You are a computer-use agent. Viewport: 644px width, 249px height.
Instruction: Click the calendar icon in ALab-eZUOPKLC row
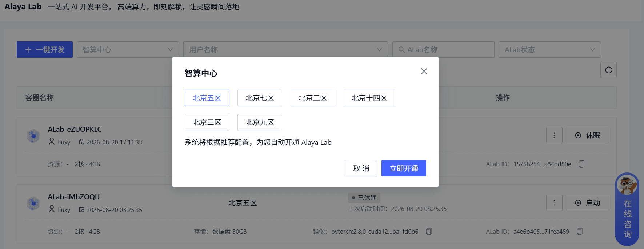coord(82,142)
